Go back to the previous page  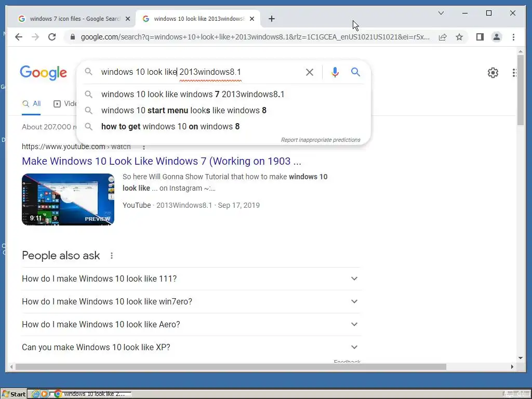19,37
